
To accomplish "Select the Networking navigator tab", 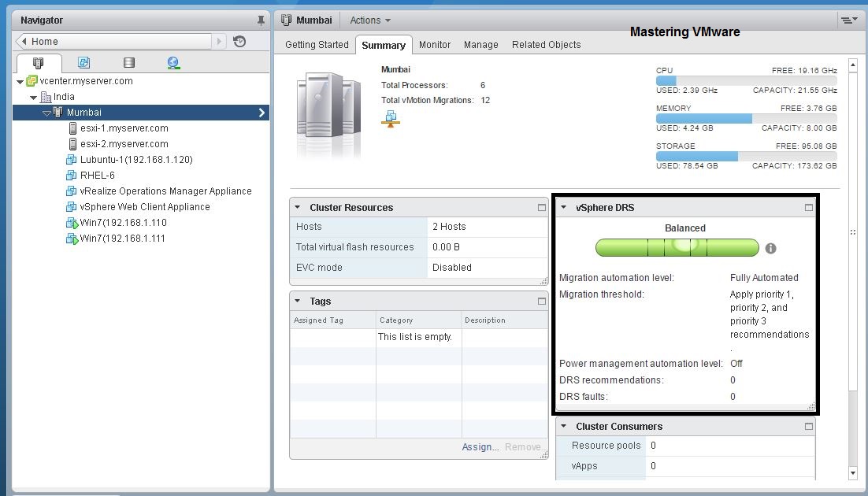I will (x=173, y=62).
